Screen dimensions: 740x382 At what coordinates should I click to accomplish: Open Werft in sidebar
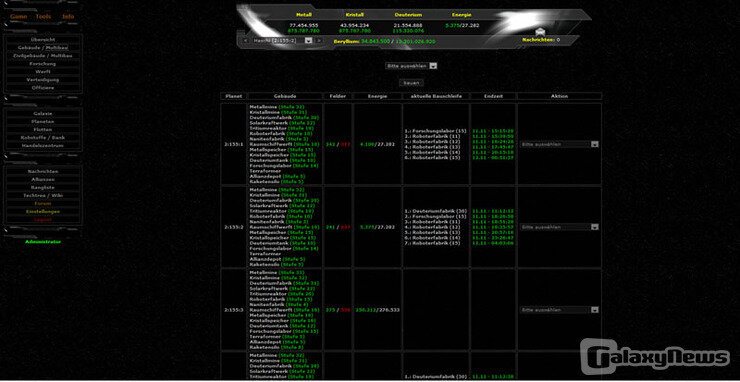pyautogui.click(x=43, y=72)
